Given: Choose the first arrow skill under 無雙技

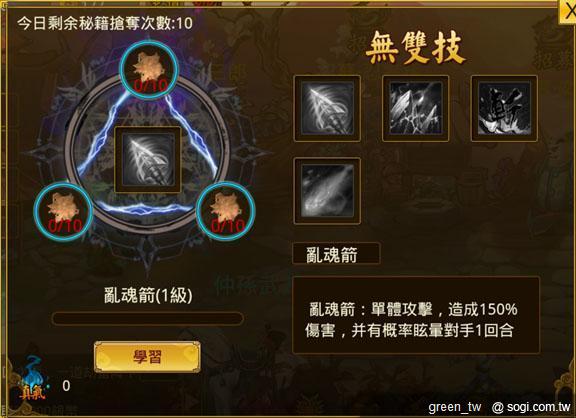Looking at the screenshot, I should click(x=327, y=108).
